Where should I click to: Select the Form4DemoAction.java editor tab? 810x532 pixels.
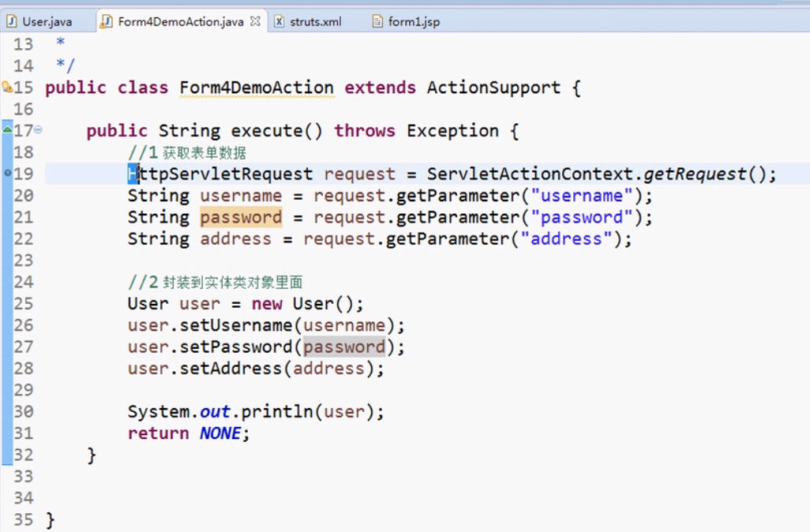tap(181, 21)
